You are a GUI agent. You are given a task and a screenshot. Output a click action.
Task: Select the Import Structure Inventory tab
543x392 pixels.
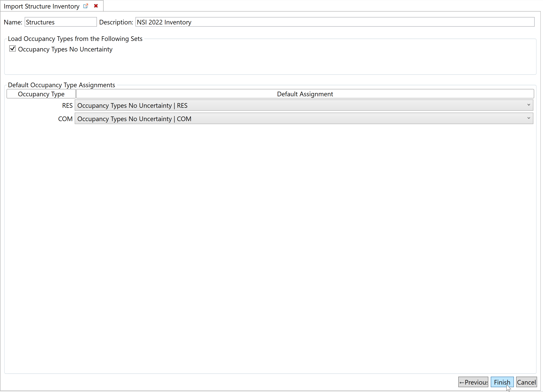coord(41,6)
